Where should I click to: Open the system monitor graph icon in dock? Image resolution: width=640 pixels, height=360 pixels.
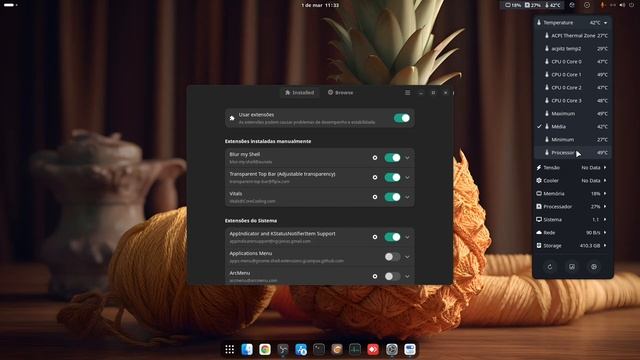355,349
